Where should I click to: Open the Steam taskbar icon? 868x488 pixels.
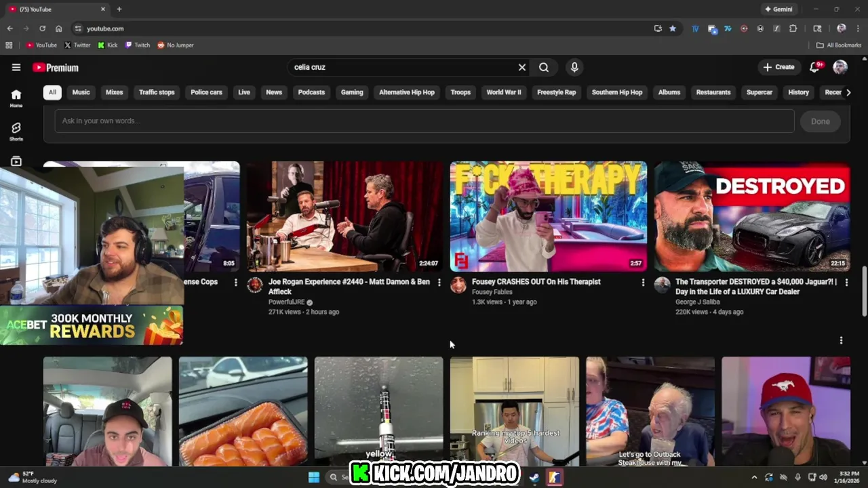point(534,477)
